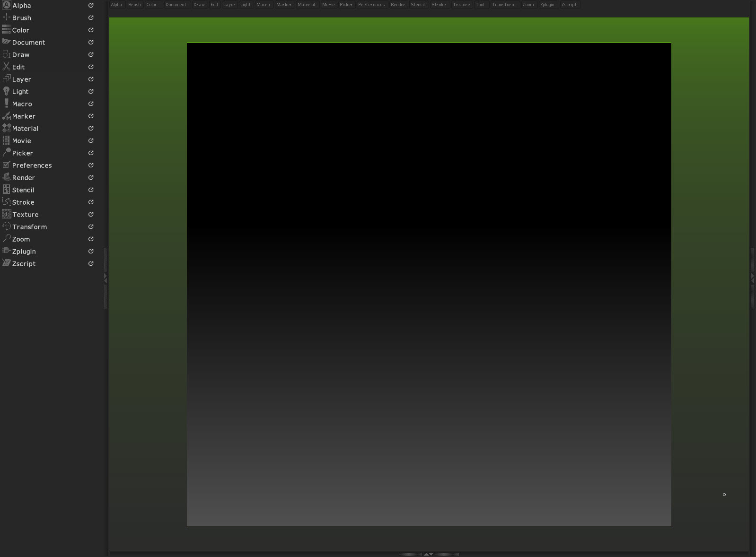Viewport: 756px width, 557px height.
Task: Open the Marker menu in top bar
Action: 284,5
